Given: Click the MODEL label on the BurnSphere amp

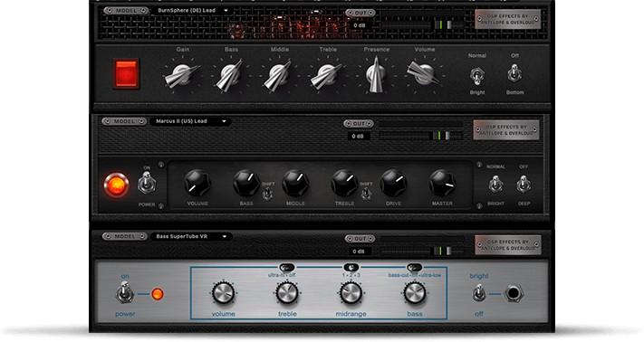Looking at the screenshot, I should pyautogui.click(x=126, y=11).
